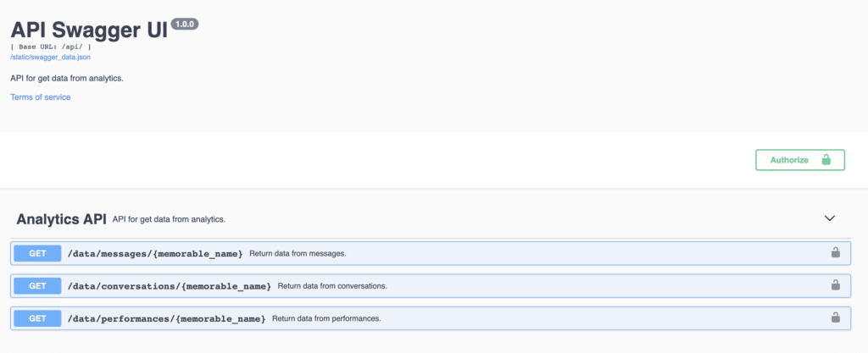868x353 pixels.
Task: Click 'Return data from messages.' description
Action: (298, 254)
